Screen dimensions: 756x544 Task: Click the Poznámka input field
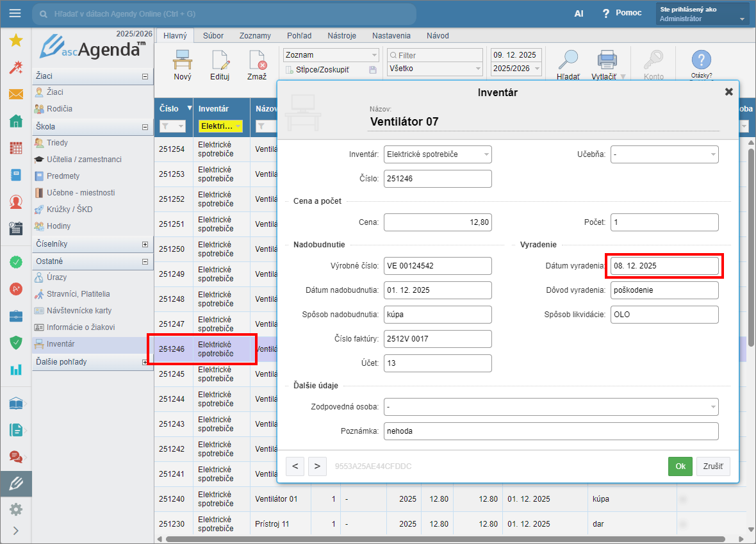pyautogui.click(x=550, y=431)
